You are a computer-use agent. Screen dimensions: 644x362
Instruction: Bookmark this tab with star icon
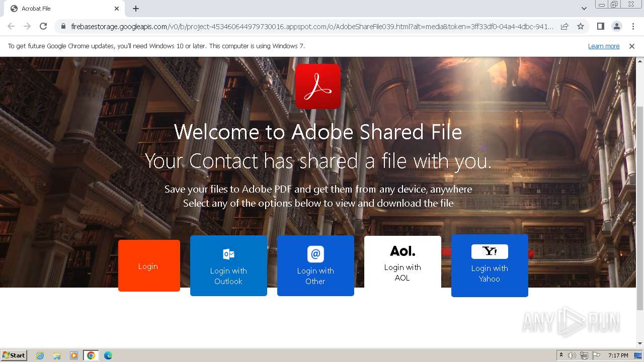(581, 26)
